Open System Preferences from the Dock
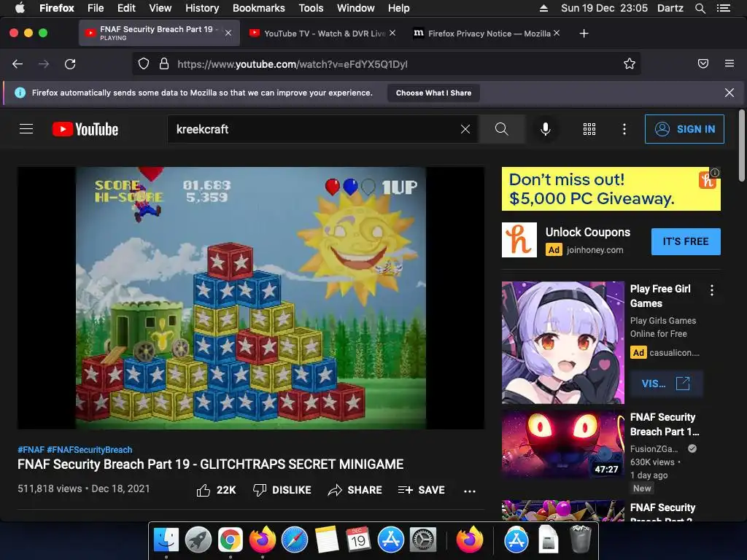 [422, 540]
